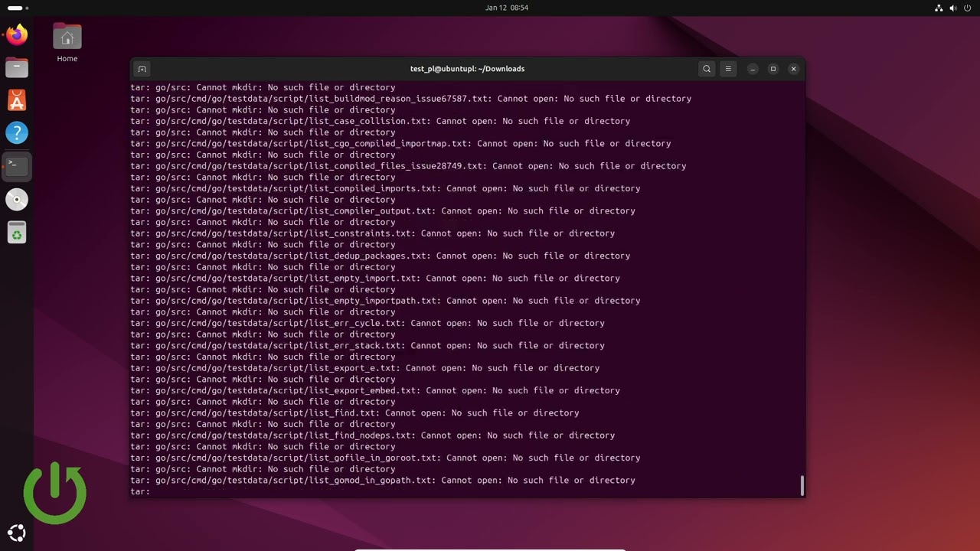The width and height of the screenshot is (980, 551).
Task: Open the Trash in dock
Action: coord(17,233)
